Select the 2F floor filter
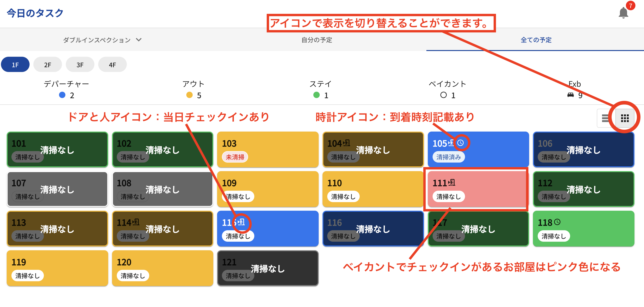 [x=47, y=65]
